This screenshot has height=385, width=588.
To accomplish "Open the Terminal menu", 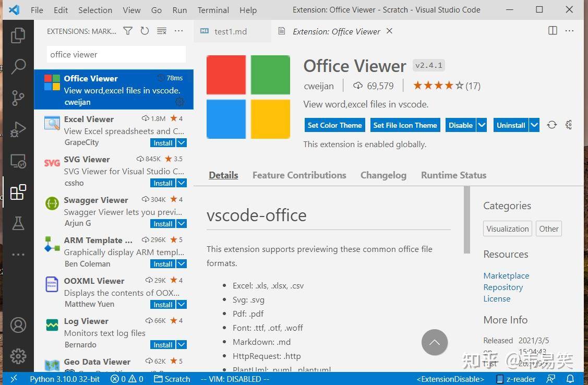I will pos(213,10).
